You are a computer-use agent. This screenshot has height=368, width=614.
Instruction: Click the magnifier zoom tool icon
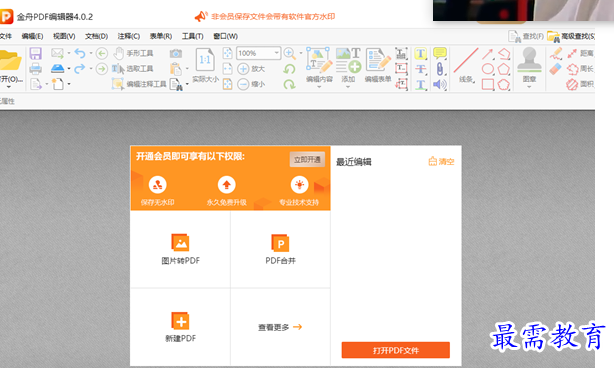point(289,53)
